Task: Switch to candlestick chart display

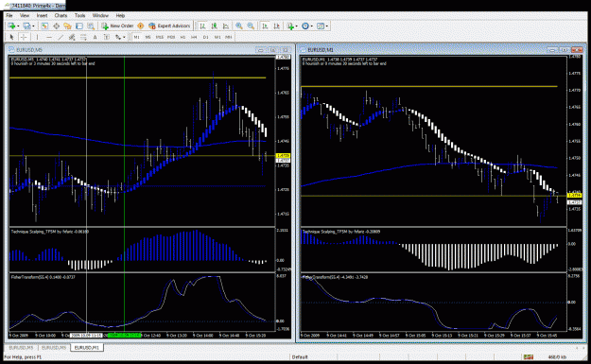Action: pos(214,26)
